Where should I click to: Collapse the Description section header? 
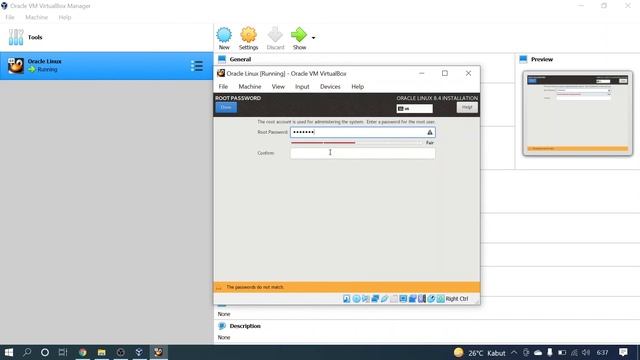(245, 326)
